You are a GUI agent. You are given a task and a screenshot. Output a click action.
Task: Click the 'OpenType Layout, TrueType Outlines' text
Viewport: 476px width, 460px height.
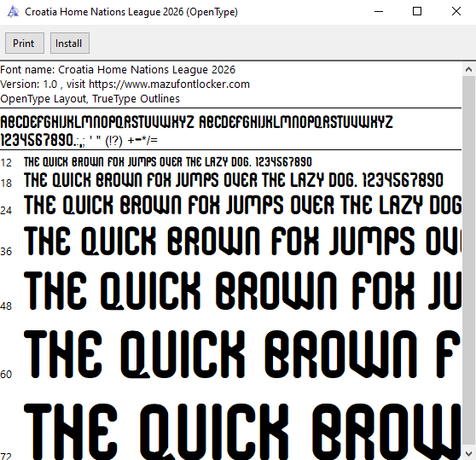click(x=90, y=99)
